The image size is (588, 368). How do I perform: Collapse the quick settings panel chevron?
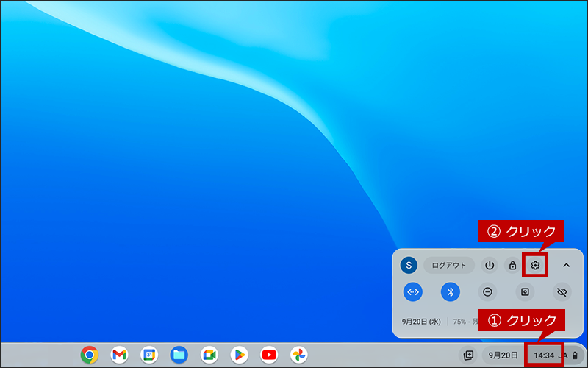click(x=566, y=266)
